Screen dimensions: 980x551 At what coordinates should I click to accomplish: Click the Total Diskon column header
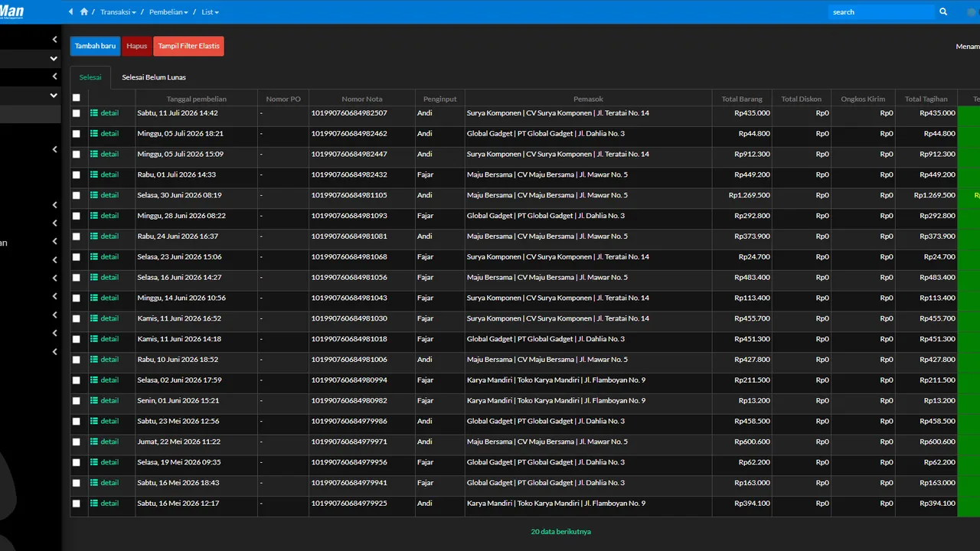point(802,99)
